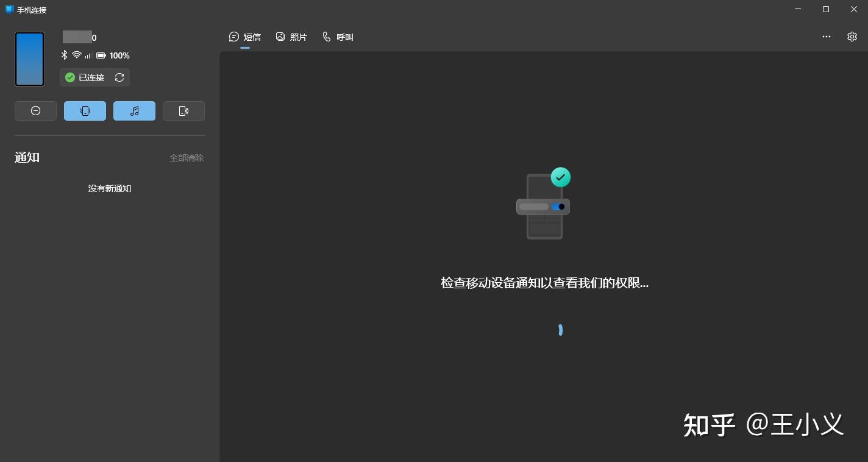Open the three-dot more options menu

point(827,37)
